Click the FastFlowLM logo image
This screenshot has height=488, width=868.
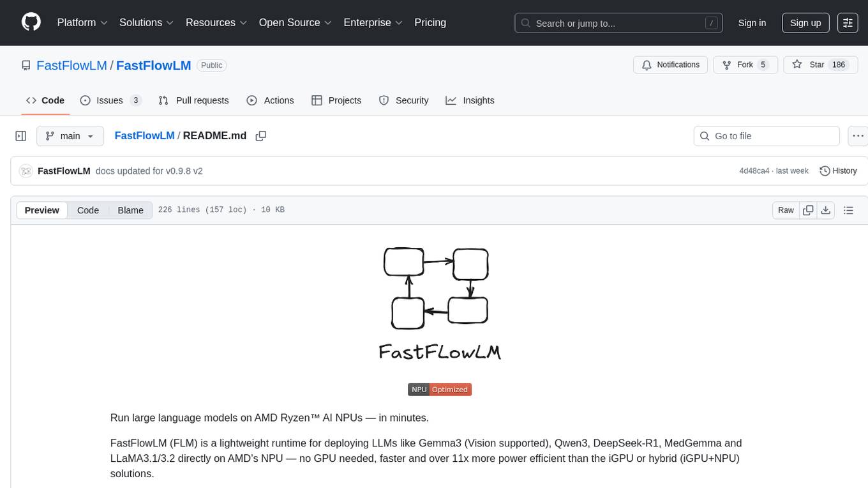[x=439, y=304]
